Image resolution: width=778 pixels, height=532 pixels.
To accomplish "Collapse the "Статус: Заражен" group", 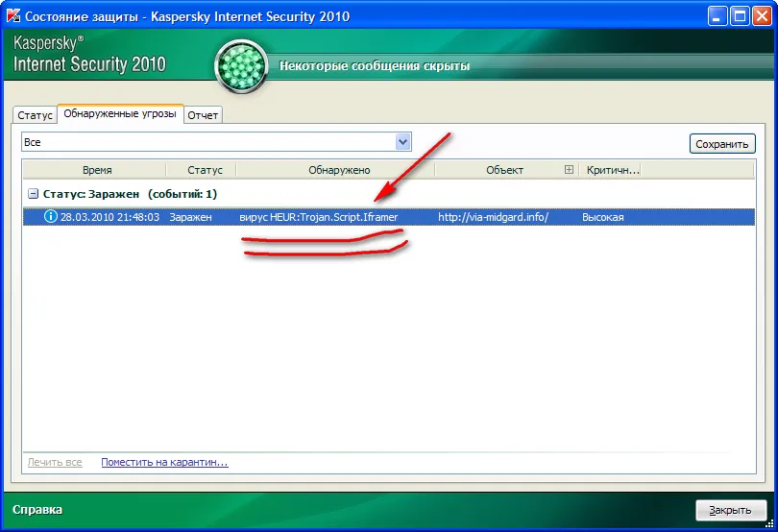I will pyautogui.click(x=34, y=194).
